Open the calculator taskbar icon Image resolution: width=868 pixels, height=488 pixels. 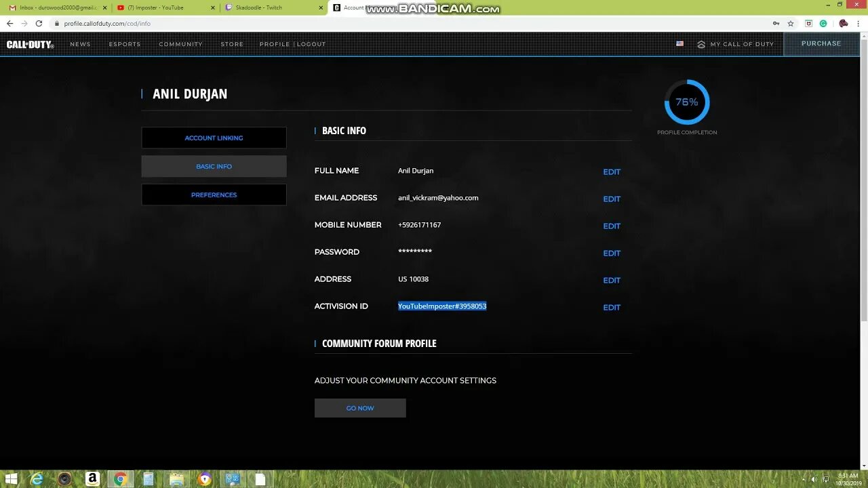pos(149,479)
